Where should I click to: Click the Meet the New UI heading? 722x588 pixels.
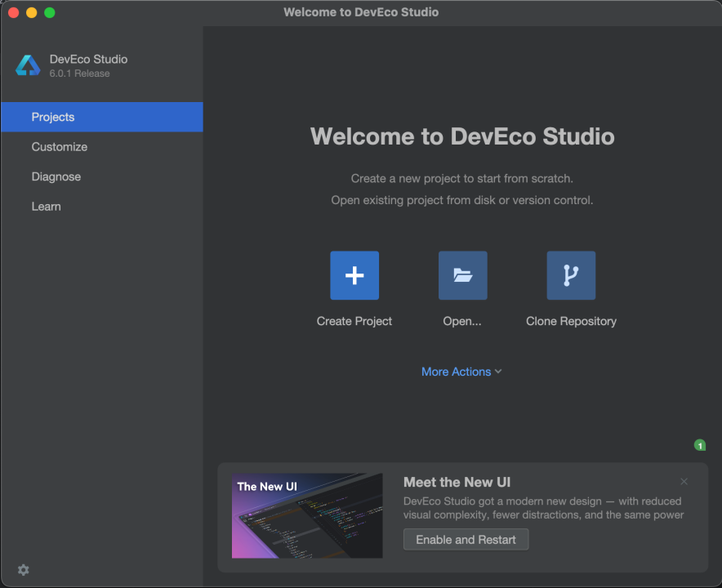coord(457,482)
